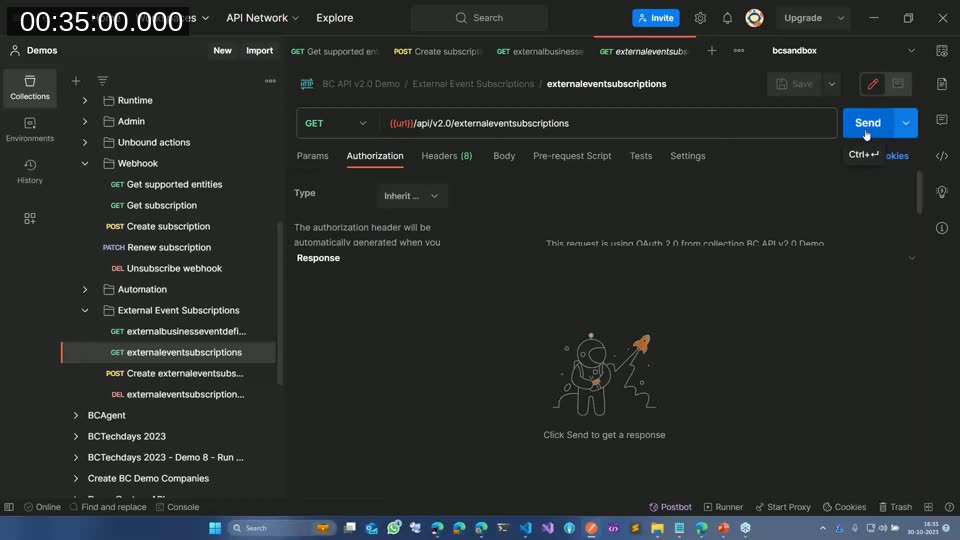Open the API Network menu
960x540 pixels.
263,18
